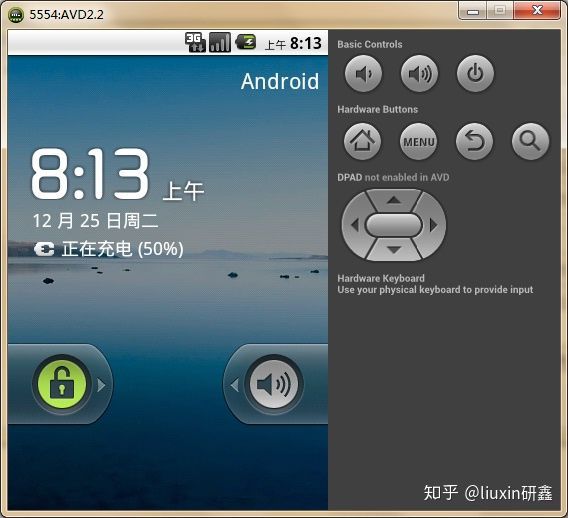This screenshot has height=518, width=568.
Task: Click the Search magnifier hardware button
Action: [531, 141]
